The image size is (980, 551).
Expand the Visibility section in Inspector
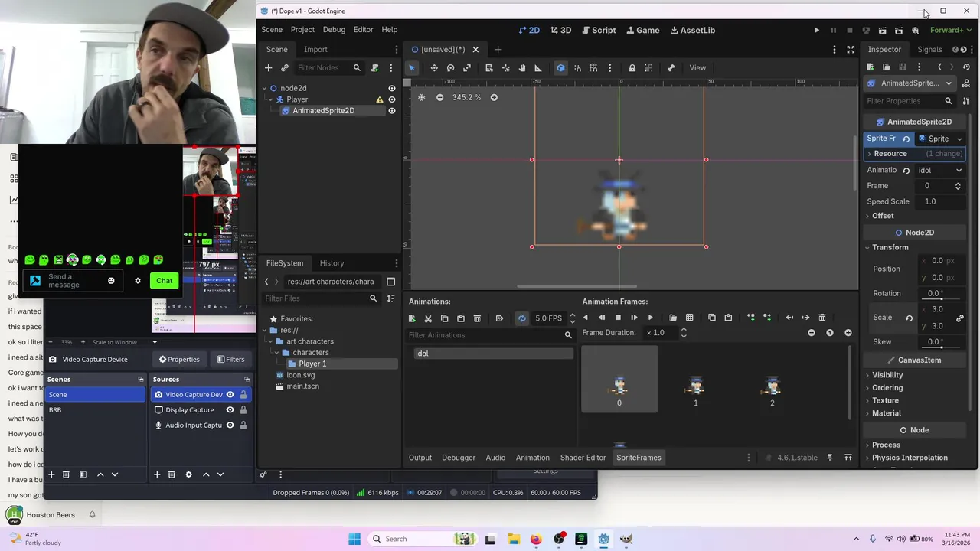[887, 375]
